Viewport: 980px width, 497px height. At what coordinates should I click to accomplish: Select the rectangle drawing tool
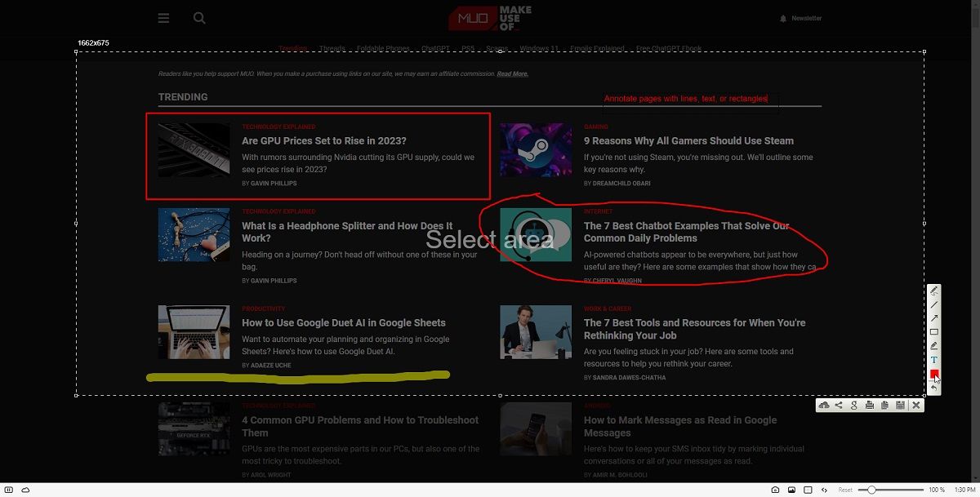934,332
